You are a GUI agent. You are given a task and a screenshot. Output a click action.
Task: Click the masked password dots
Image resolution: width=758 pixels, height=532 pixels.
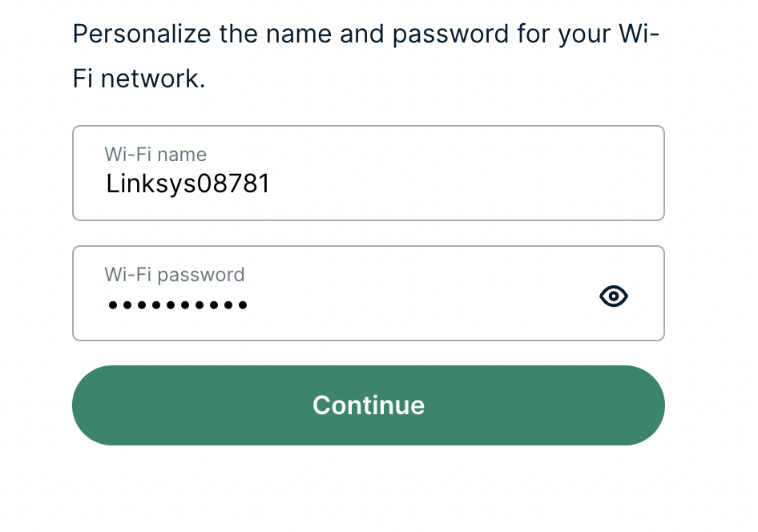178,305
